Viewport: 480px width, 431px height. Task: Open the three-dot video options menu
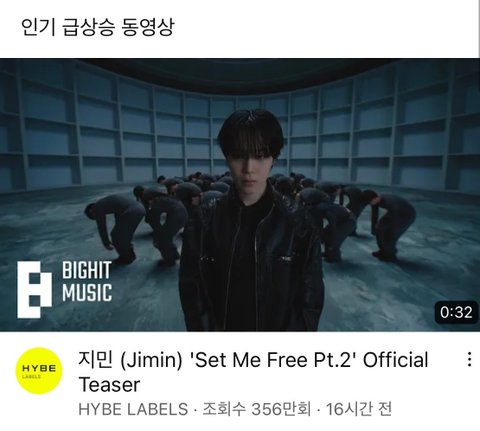click(x=469, y=360)
